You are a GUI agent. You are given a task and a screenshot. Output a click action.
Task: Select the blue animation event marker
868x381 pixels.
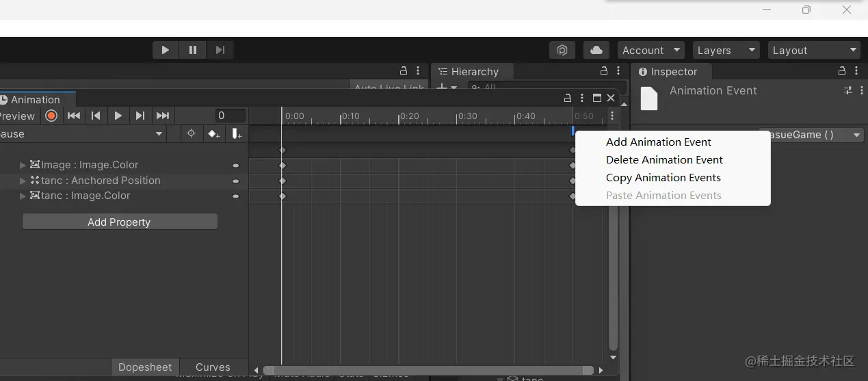(573, 131)
